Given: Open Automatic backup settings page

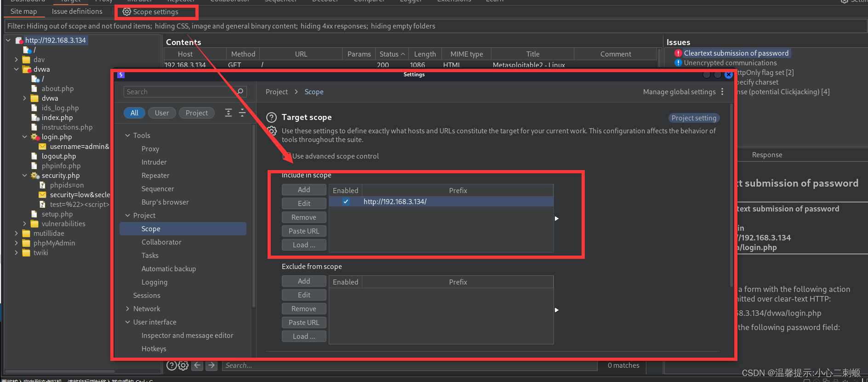Looking at the screenshot, I should (169, 269).
